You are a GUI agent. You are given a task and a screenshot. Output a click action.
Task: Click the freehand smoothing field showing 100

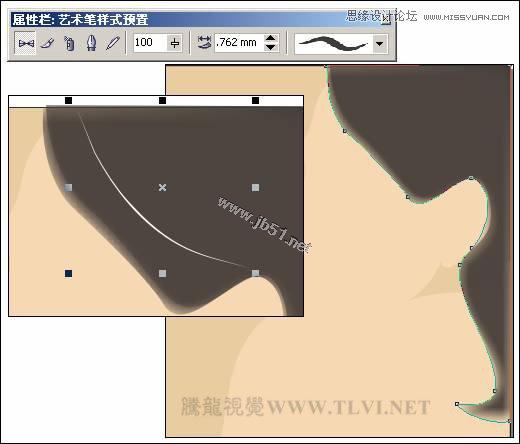pyautogui.click(x=150, y=43)
